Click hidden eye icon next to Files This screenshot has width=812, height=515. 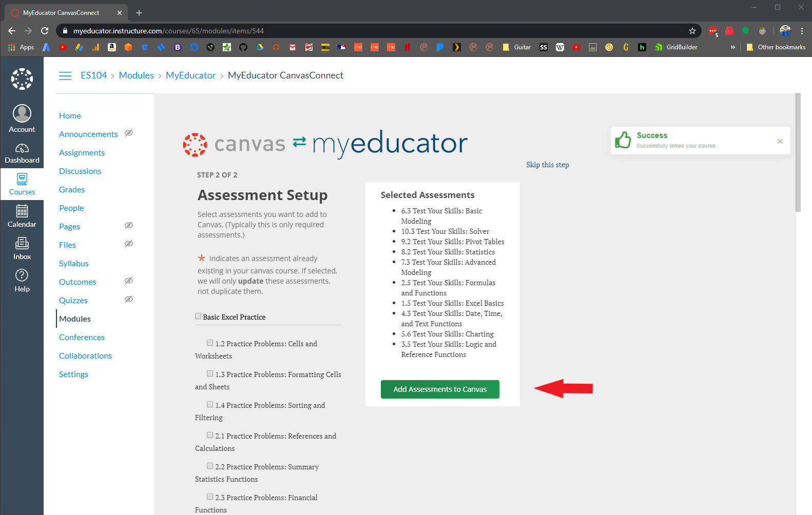(x=129, y=244)
